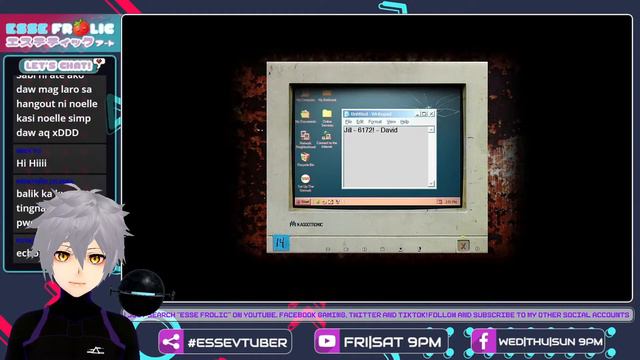
Task: Click the FRI|SAT 9PM schedule label
Action: 392,342
